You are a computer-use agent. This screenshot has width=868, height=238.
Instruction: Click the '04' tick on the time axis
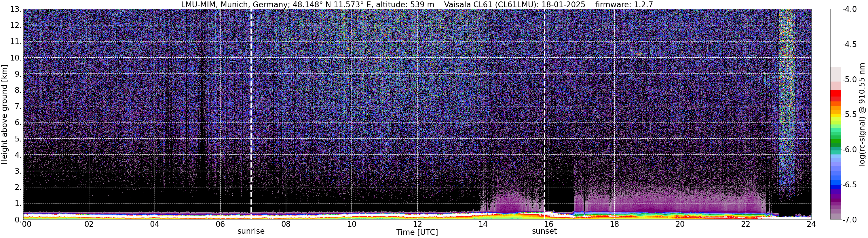[155, 224]
